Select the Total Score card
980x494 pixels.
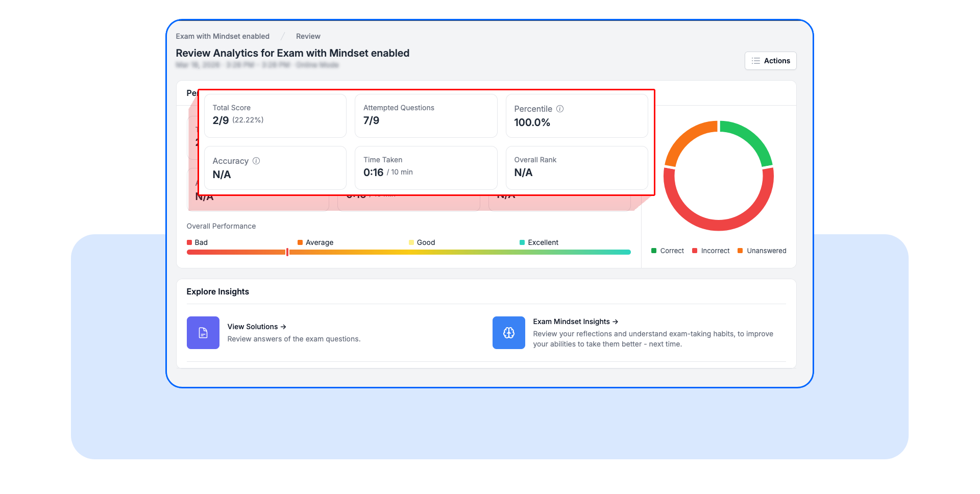click(x=275, y=116)
